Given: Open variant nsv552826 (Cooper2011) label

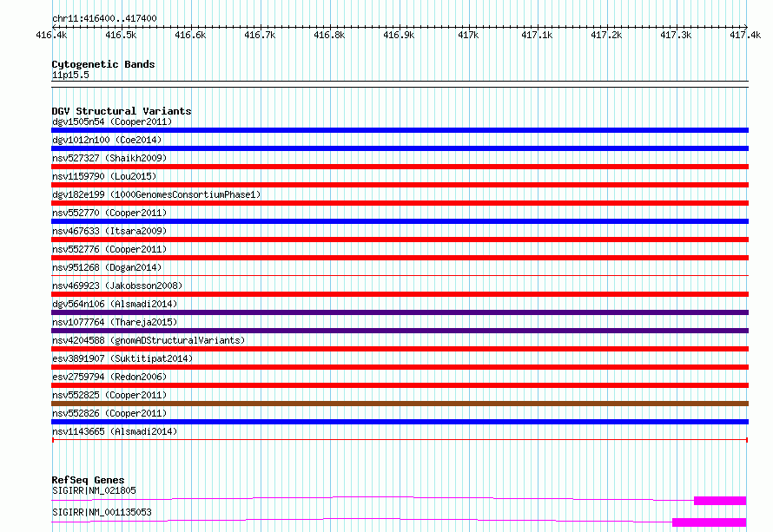Looking at the screenshot, I should pyautogui.click(x=109, y=413).
